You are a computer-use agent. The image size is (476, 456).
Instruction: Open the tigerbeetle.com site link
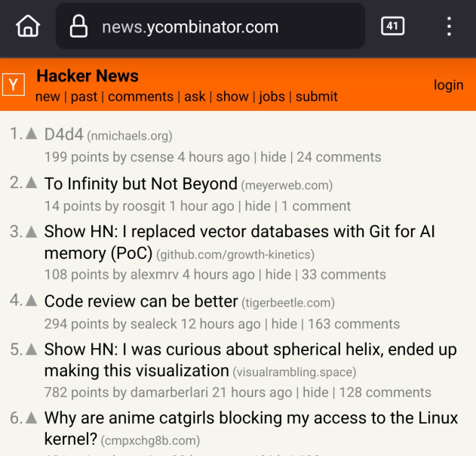coord(288,303)
